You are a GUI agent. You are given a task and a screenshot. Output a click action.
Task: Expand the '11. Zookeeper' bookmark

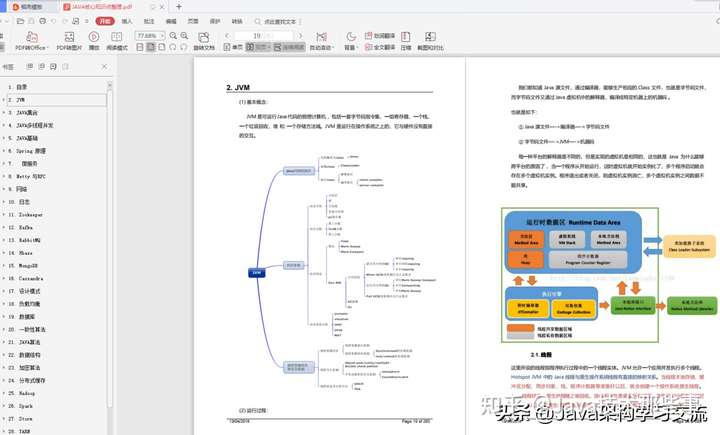click(4, 215)
